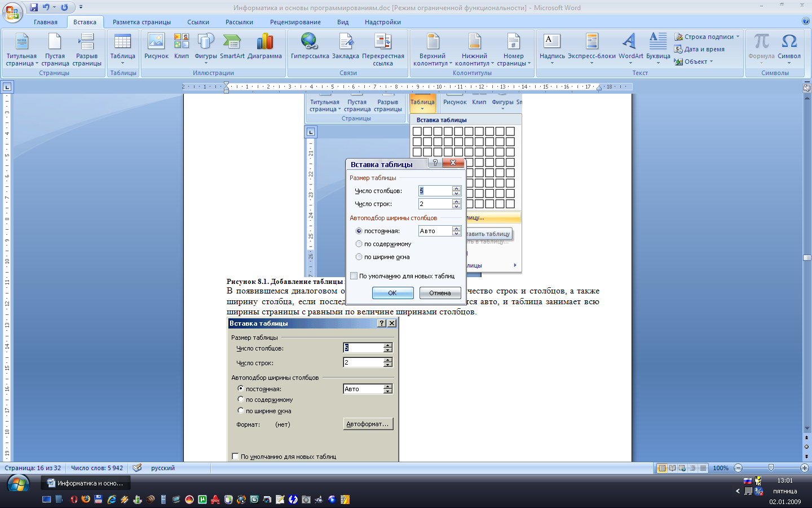Switch to draft view icon in status bar
812x508 pixels.
click(x=703, y=468)
